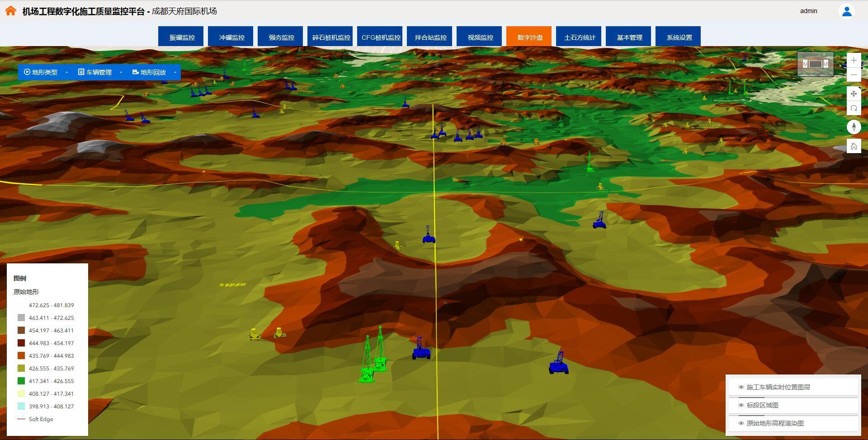The width and height of the screenshot is (868, 440).
Task: Zoom out on the 3D map
Action: pos(854,75)
